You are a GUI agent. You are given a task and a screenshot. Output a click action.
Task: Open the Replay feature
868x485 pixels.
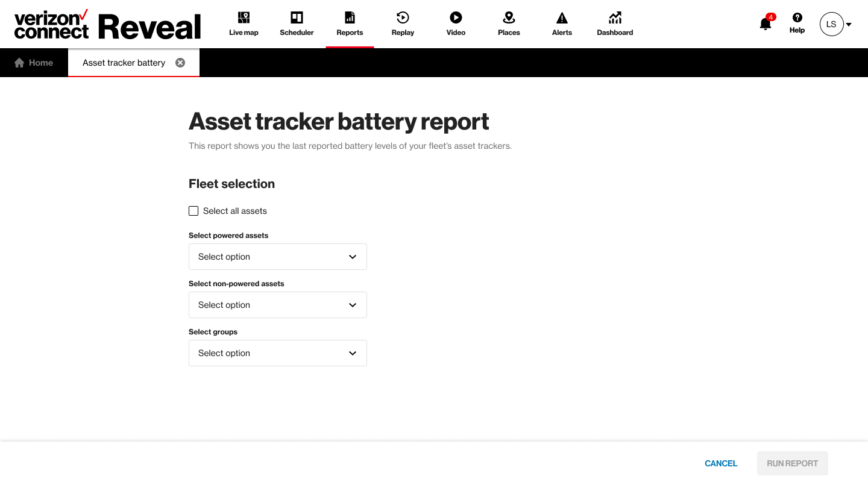pyautogui.click(x=403, y=23)
